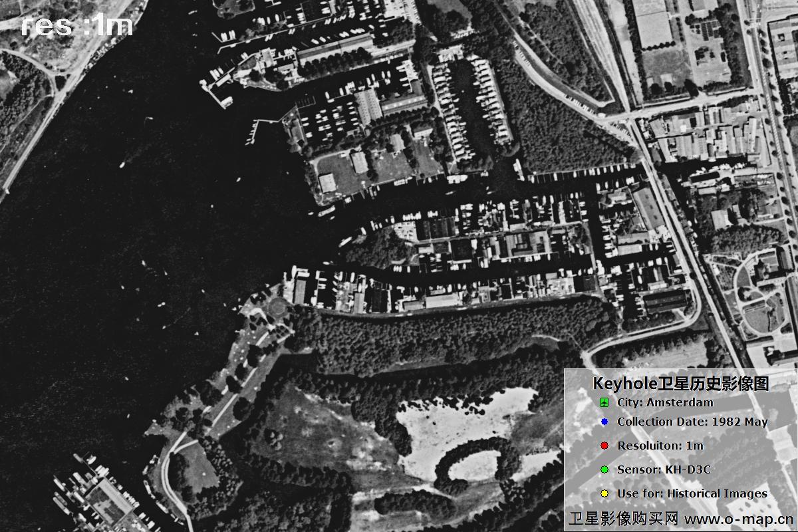Screen dimensions: 798x532
Task: Click the large rectangular building at top right
Action: [x=652, y=24]
